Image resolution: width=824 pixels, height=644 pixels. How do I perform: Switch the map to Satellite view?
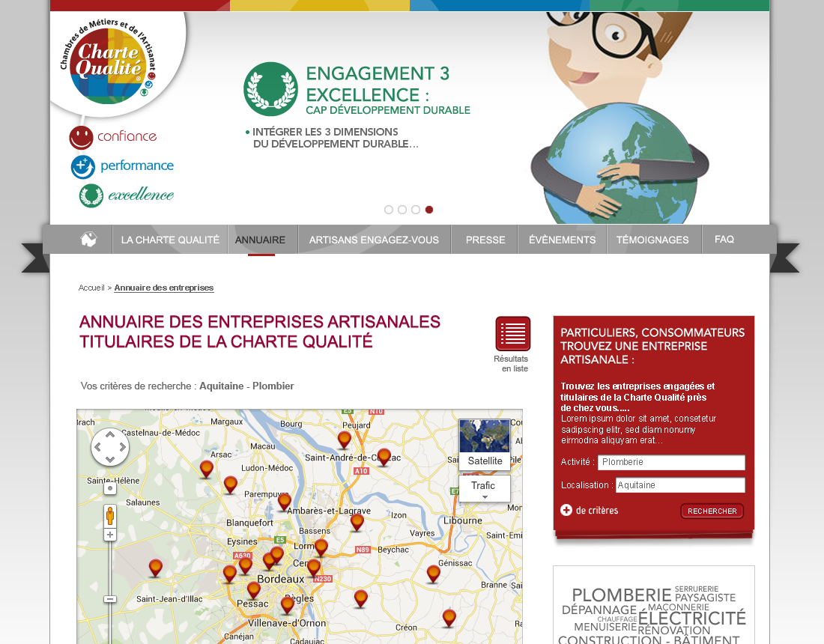485,444
